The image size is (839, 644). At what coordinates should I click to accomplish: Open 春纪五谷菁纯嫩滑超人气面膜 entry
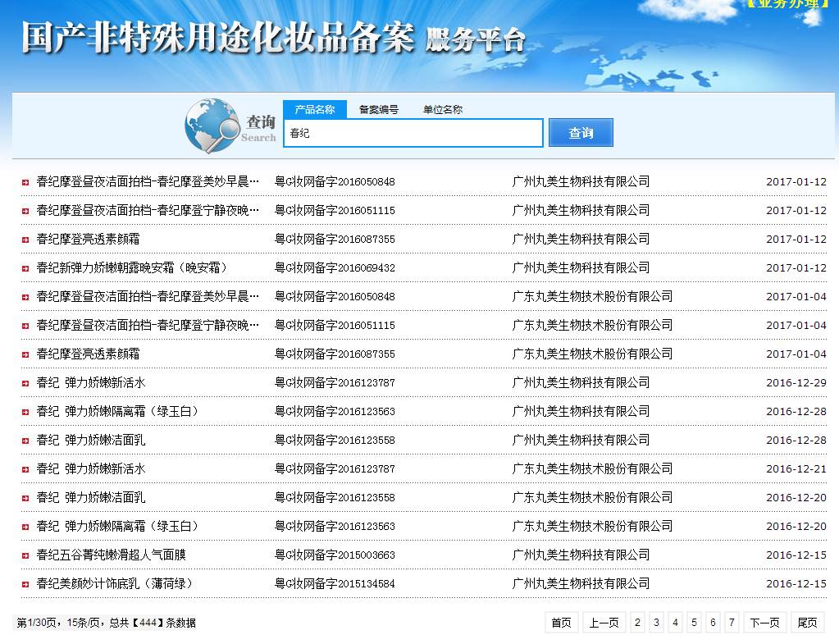click(112, 555)
